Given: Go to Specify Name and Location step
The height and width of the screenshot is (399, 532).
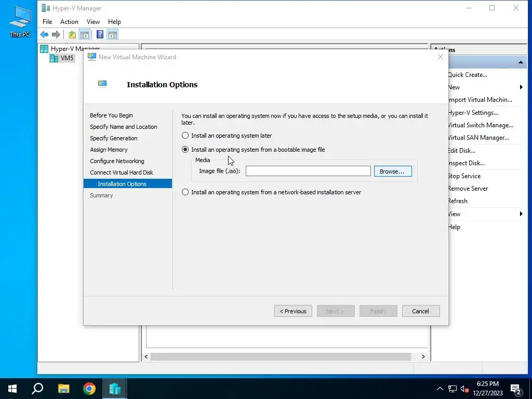Looking at the screenshot, I should tap(124, 127).
